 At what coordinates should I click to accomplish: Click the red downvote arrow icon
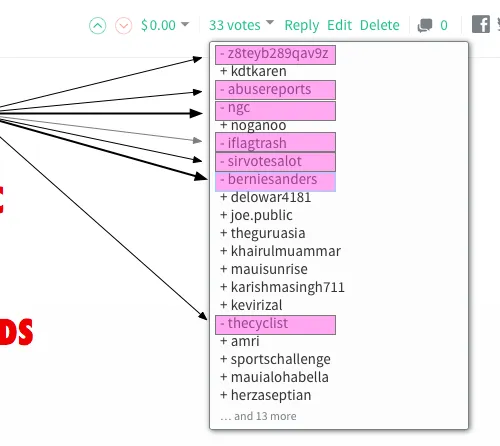click(x=123, y=26)
